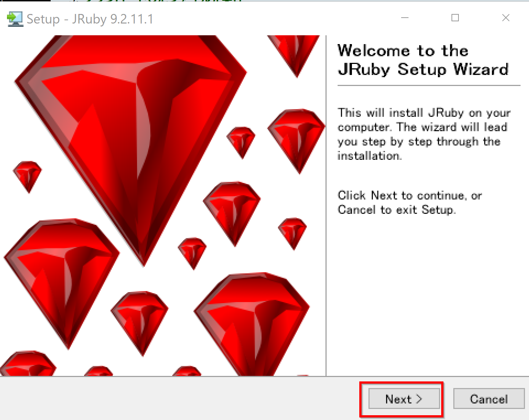Click the tiny ruby near the artwork's left edge

pyautogui.click(x=28, y=176)
